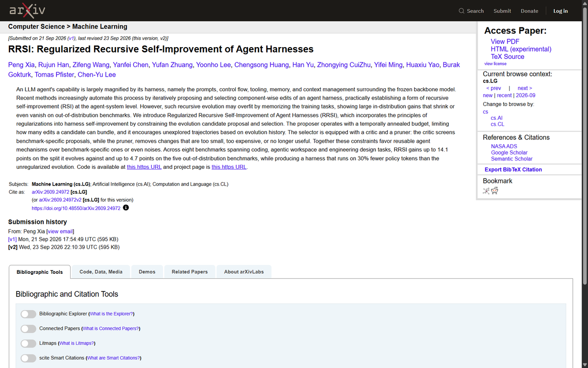Toggle Bibliographic Explorer switch
Viewport: 588px width, 368px height.
pos(28,314)
